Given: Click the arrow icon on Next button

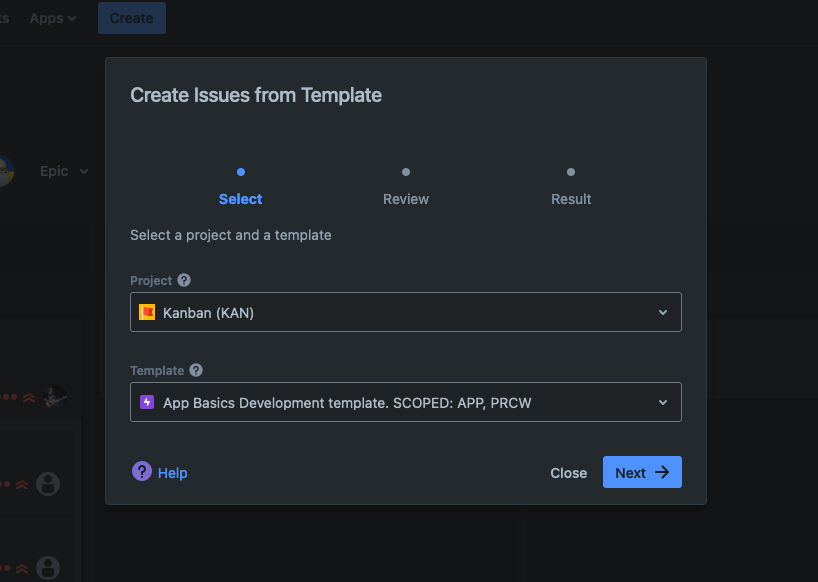Looking at the screenshot, I should (662, 473).
